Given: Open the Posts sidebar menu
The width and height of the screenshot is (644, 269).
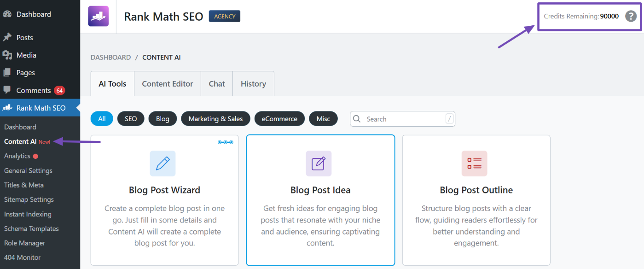Looking at the screenshot, I should [x=24, y=38].
